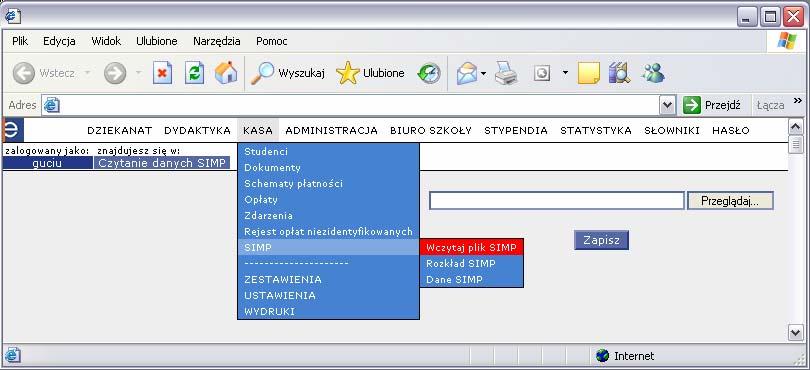Select USTAWIENIA menu entry

point(328,296)
